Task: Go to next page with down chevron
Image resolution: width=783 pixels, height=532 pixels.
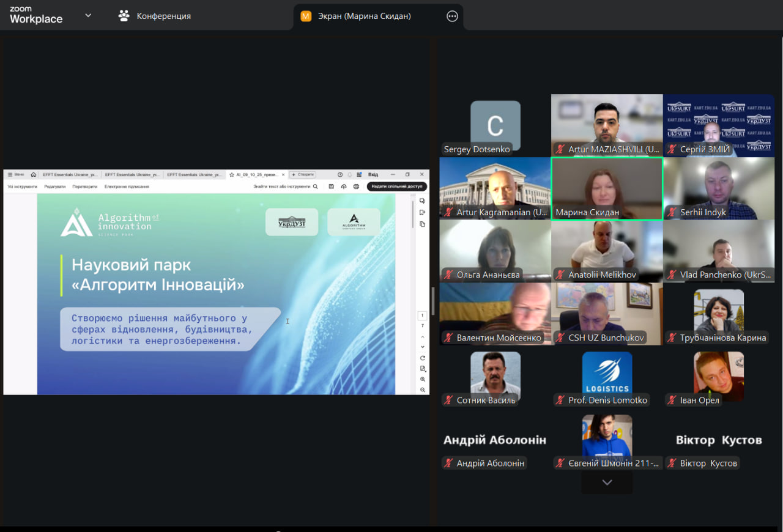Action: click(x=423, y=347)
